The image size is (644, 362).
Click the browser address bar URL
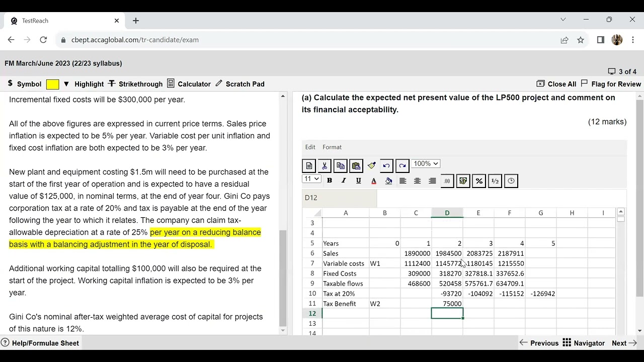click(135, 40)
